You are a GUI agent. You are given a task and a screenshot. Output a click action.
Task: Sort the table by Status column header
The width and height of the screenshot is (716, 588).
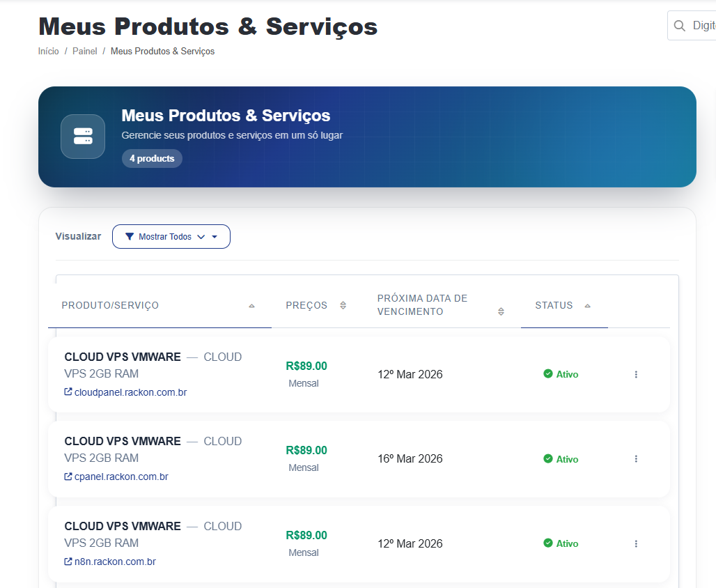[x=554, y=305]
